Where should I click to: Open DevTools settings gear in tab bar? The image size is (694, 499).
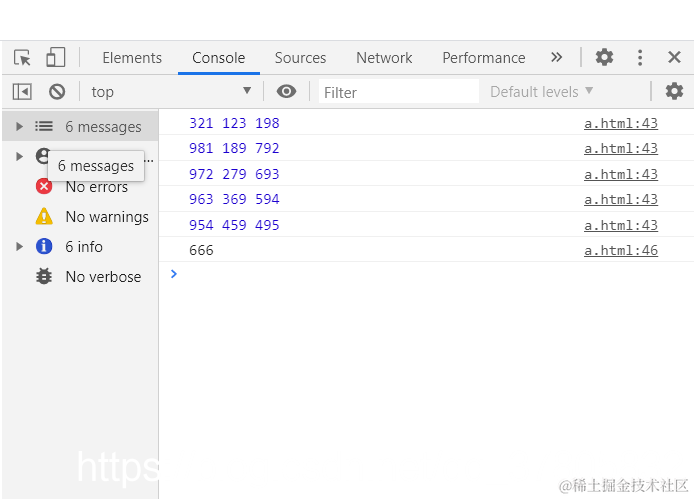pyautogui.click(x=604, y=57)
